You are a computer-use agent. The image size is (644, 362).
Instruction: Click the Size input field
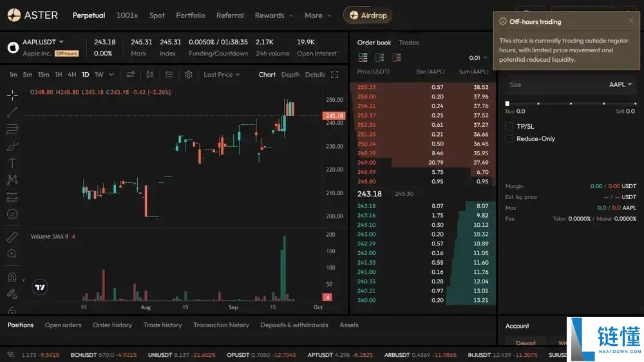571,84
